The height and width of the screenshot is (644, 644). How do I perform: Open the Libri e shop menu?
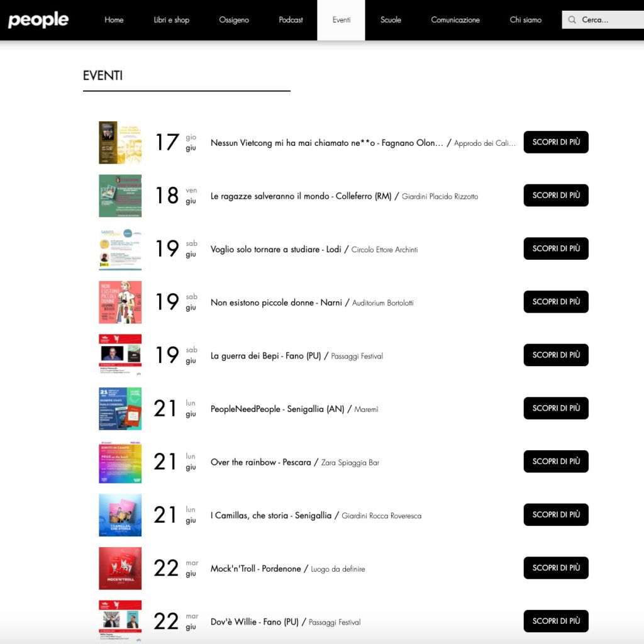pyautogui.click(x=171, y=19)
